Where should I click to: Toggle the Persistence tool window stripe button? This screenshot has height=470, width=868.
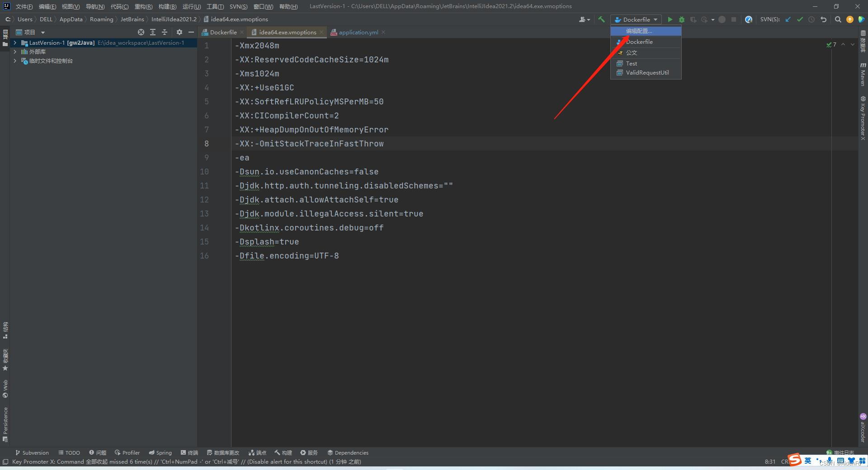coord(5,424)
